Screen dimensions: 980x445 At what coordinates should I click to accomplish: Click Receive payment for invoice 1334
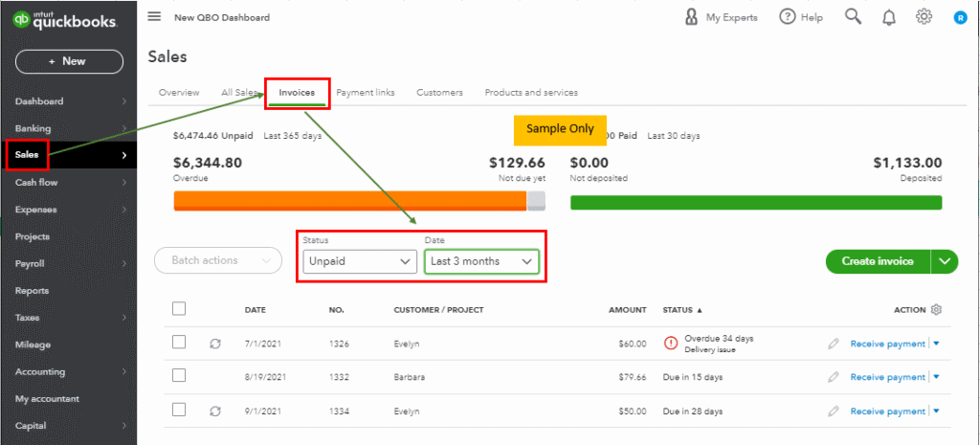coord(887,412)
